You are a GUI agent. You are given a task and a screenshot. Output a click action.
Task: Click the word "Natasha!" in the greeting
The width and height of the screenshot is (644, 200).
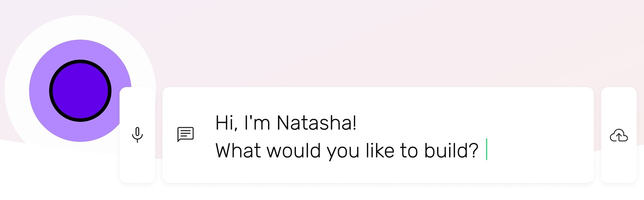point(317,122)
